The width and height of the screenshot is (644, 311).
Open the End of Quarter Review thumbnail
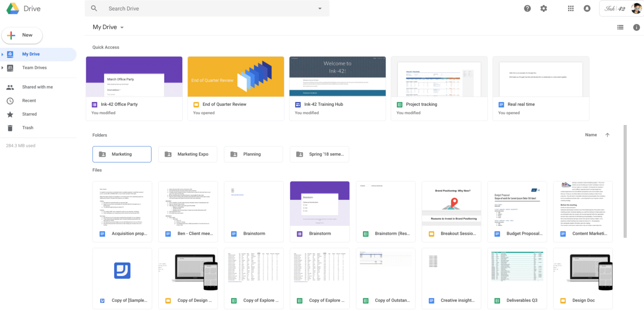point(235,77)
